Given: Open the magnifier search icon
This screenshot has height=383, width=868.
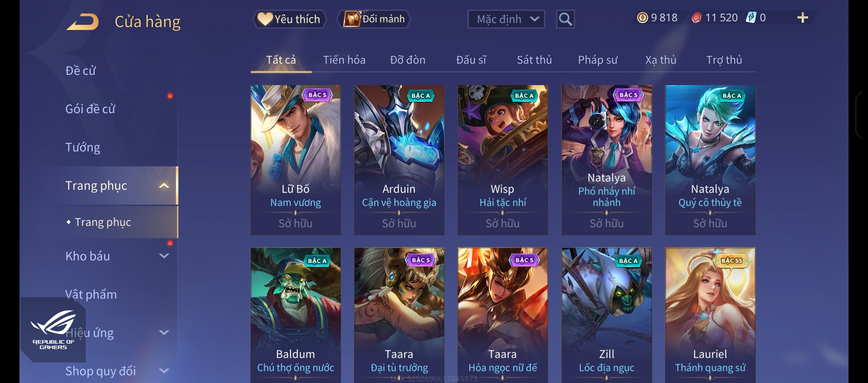Looking at the screenshot, I should pyautogui.click(x=565, y=19).
